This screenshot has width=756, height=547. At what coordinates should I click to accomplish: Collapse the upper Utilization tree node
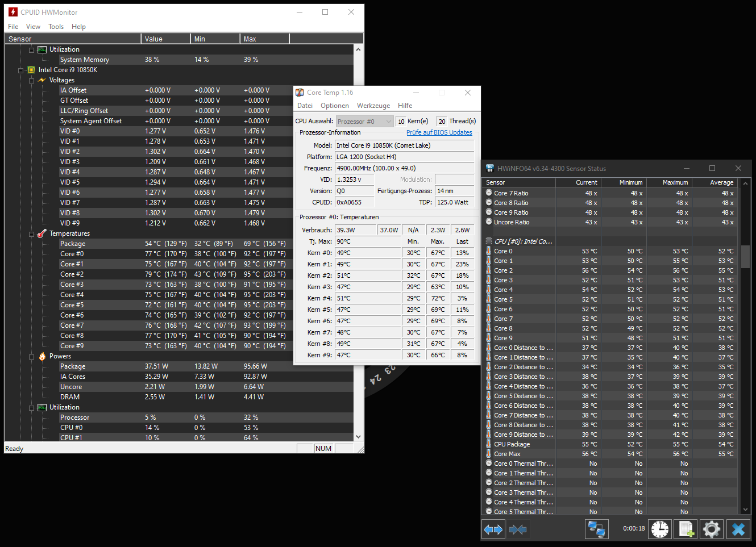click(32, 50)
